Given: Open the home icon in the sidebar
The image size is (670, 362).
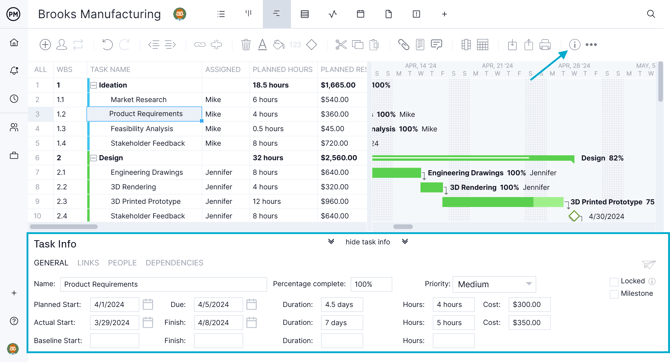Looking at the screenshot, I should [x=14, y=42].
